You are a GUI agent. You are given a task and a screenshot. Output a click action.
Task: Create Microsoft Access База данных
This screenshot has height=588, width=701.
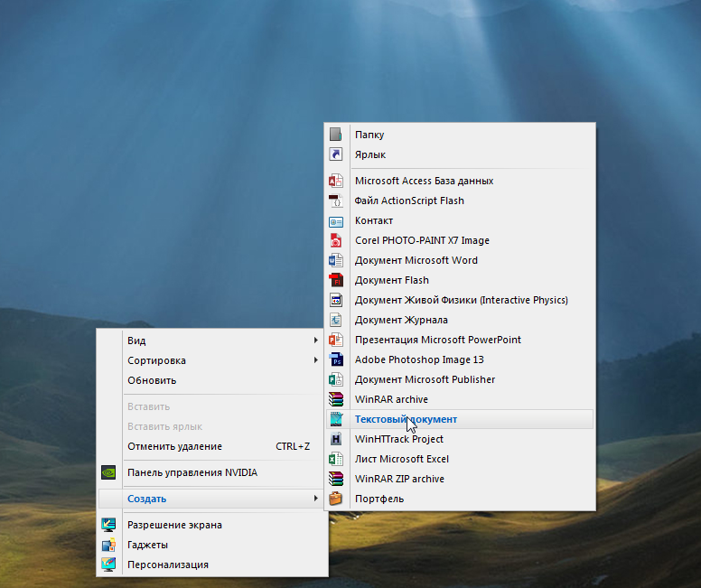pyautogui.click(x=460, y=181)
